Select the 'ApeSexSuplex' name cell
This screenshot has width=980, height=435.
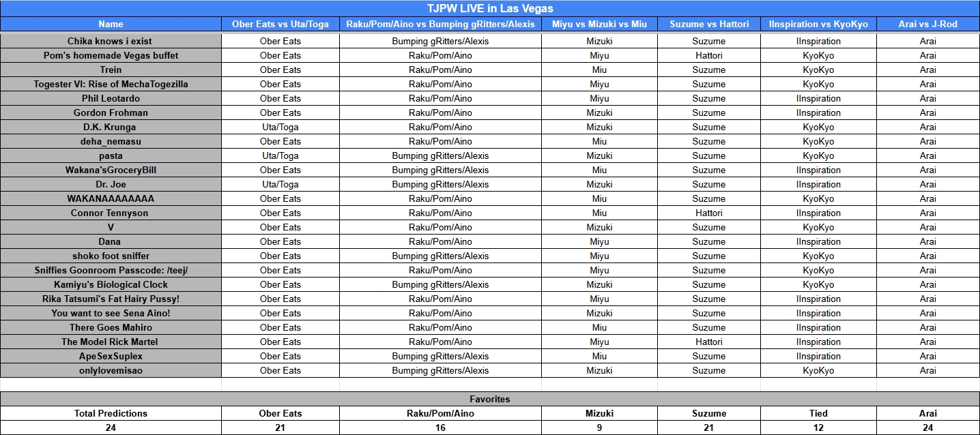pyautogui.click(x=111, y=356)
